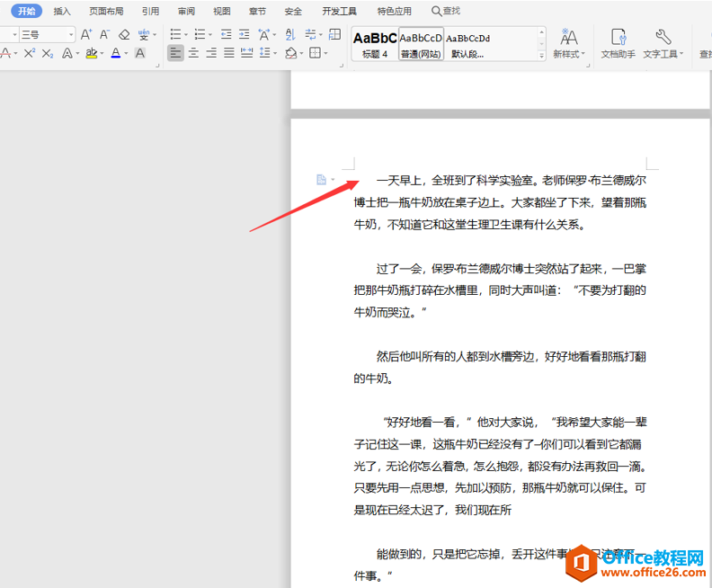This screenshot has width=712, height=588.
Task: Click the sort icon
Action: point(290,34)
